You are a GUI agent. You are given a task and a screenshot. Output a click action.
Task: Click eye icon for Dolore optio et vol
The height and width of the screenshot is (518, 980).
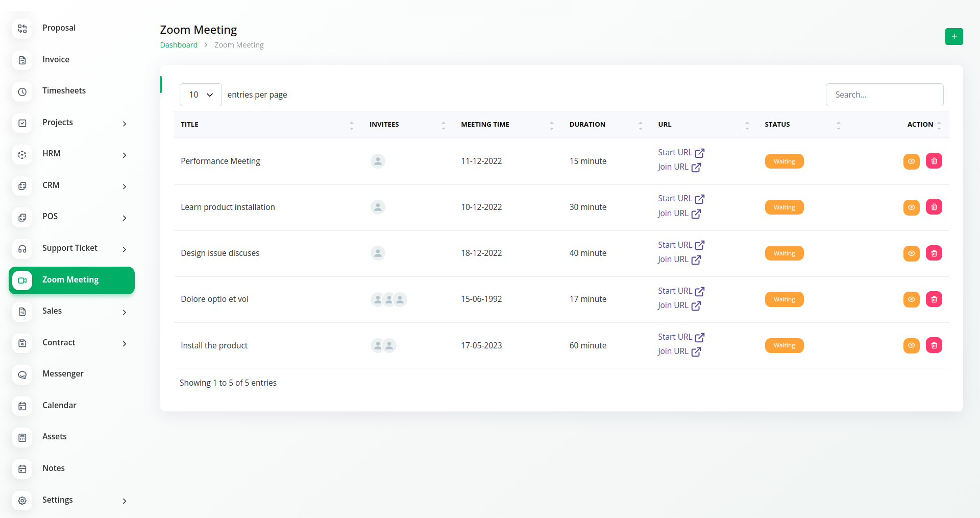(911, 299)
